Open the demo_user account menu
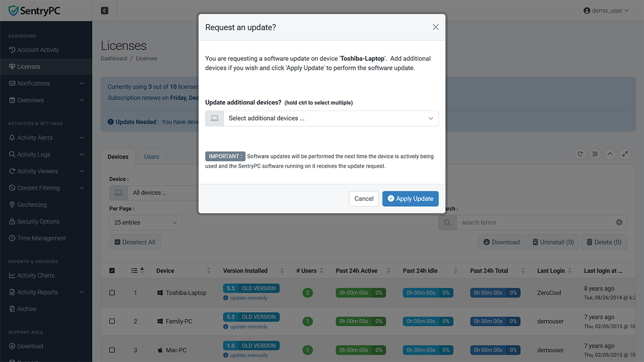This screenshot has height=362, width=644. point(606,11)
